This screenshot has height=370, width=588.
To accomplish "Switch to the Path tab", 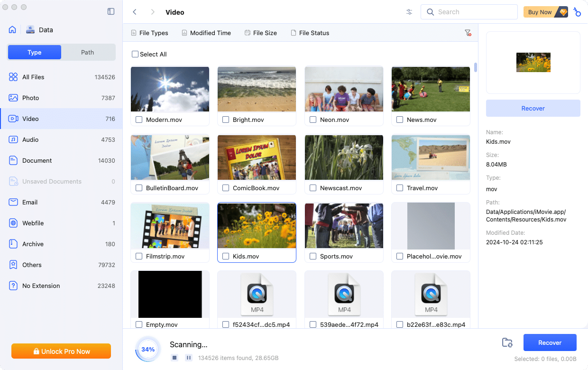I will tap(88, 52).
